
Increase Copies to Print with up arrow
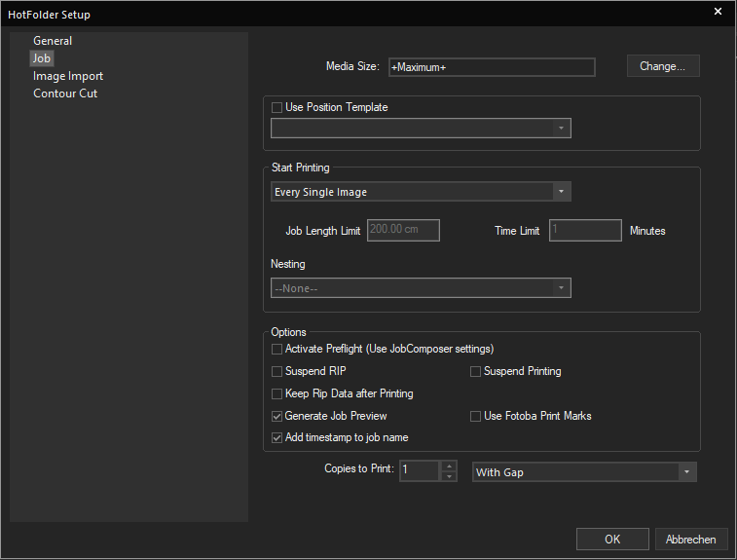449,466
